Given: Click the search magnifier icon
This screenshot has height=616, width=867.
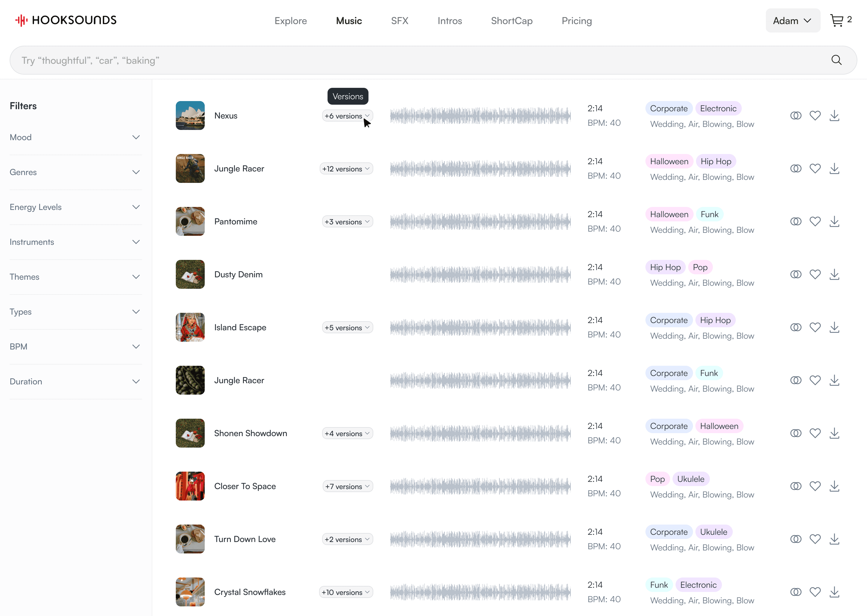Looking at the screenshot, I should pyautogui.click(x=836, y=60).
